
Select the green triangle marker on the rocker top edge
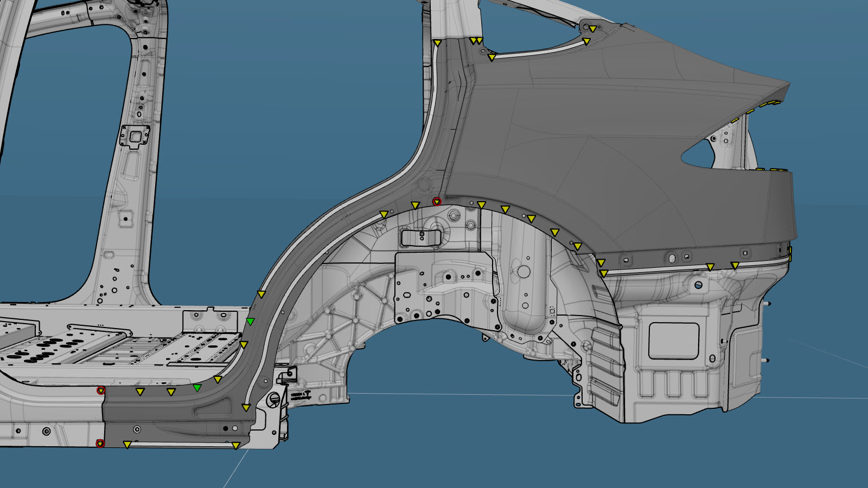coord(197,388)
